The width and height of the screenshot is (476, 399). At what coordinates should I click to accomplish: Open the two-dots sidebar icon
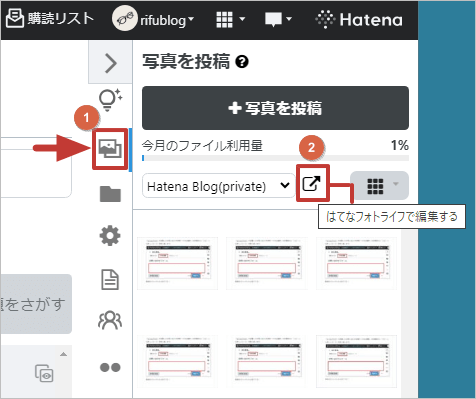click(x=110, y=367)
